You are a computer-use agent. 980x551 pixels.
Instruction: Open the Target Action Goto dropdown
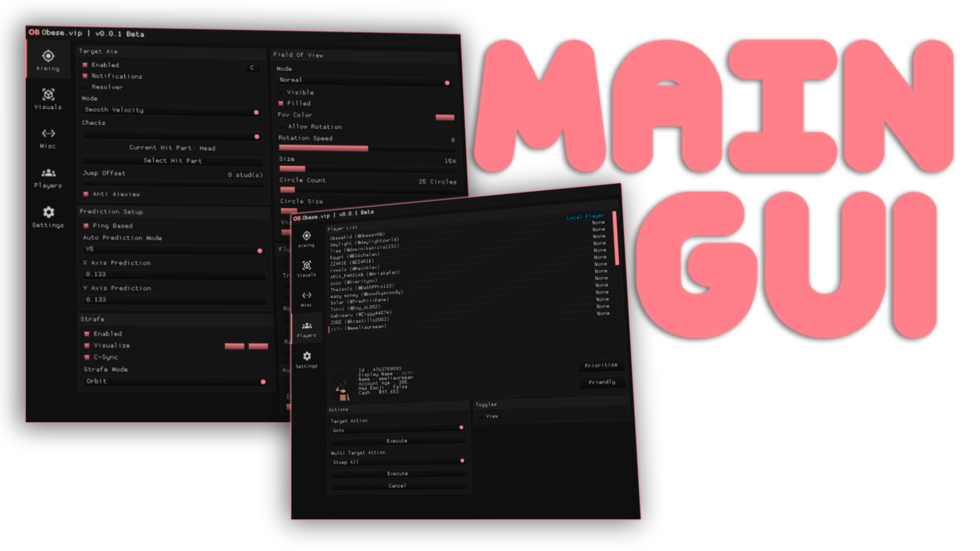click(398, 429)
